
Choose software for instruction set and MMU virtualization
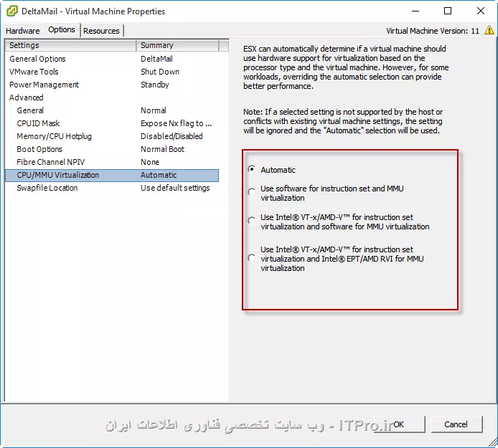(252, 191)
